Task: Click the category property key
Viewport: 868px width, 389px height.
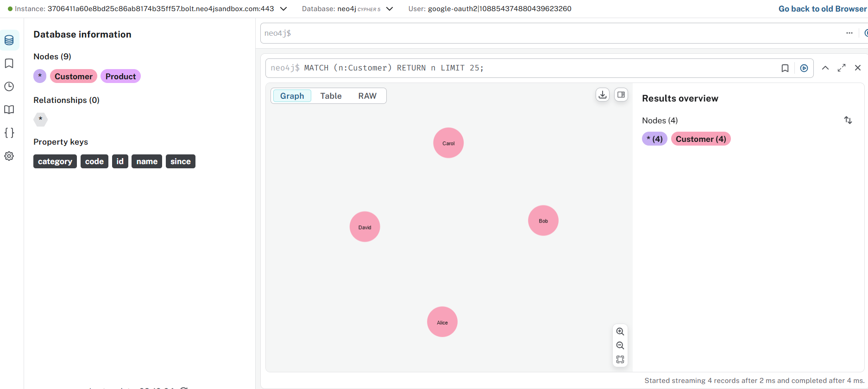Action: 55,161
